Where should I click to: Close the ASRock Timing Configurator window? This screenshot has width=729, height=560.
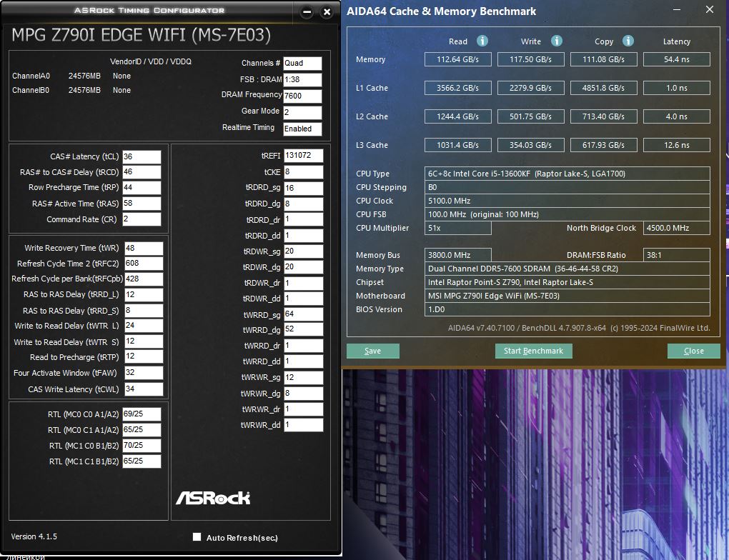(327, 12)
